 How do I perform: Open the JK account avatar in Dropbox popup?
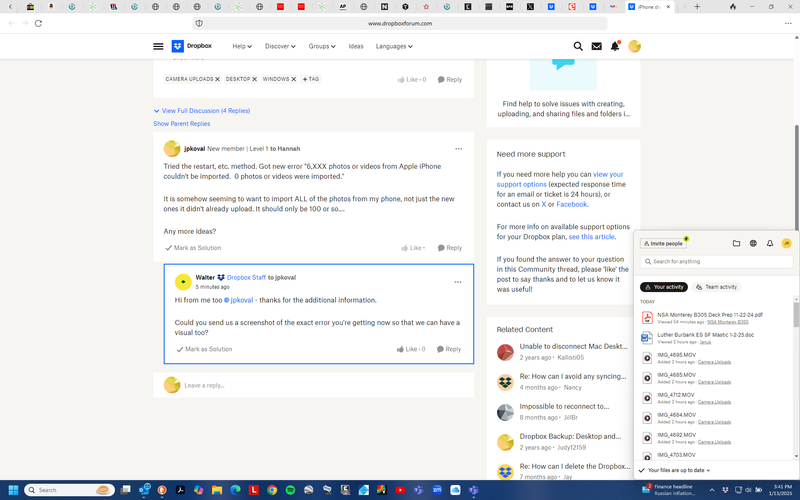tap(786, 243)
